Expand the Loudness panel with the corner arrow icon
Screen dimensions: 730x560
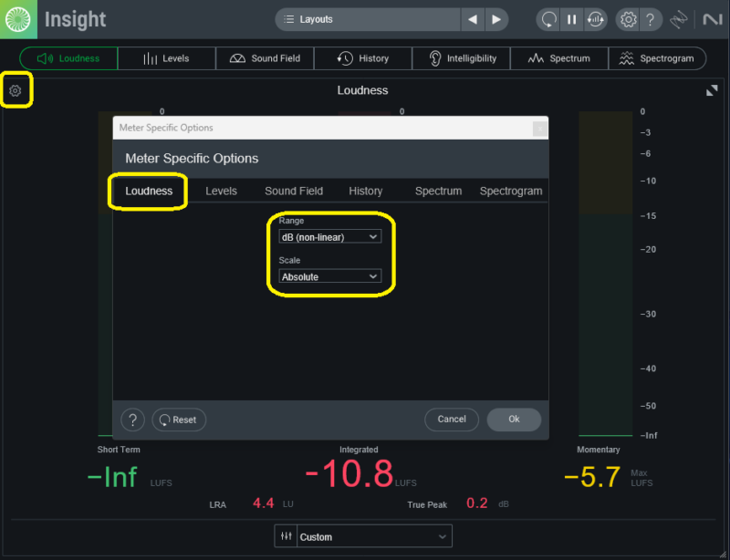click(712, 90)
